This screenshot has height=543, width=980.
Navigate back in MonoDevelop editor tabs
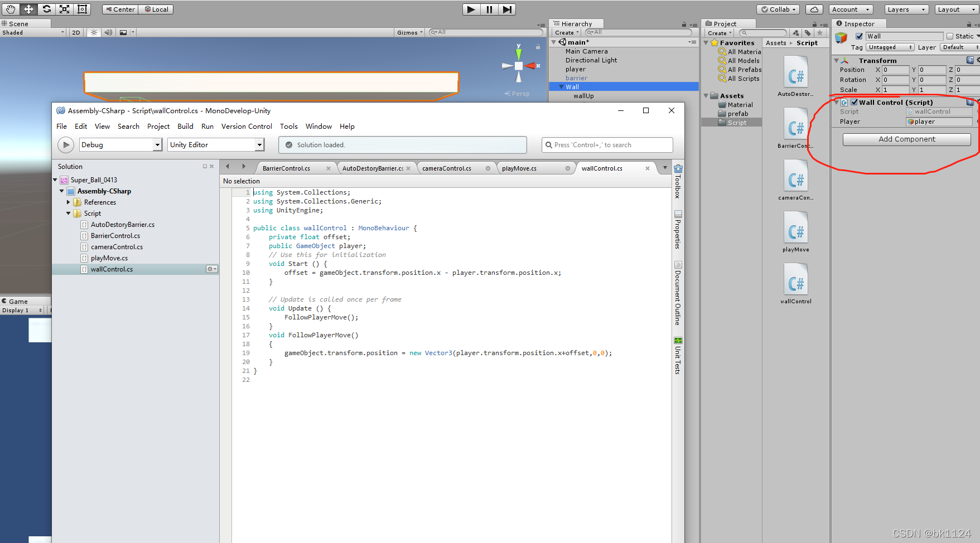click(x=228, y=167)
